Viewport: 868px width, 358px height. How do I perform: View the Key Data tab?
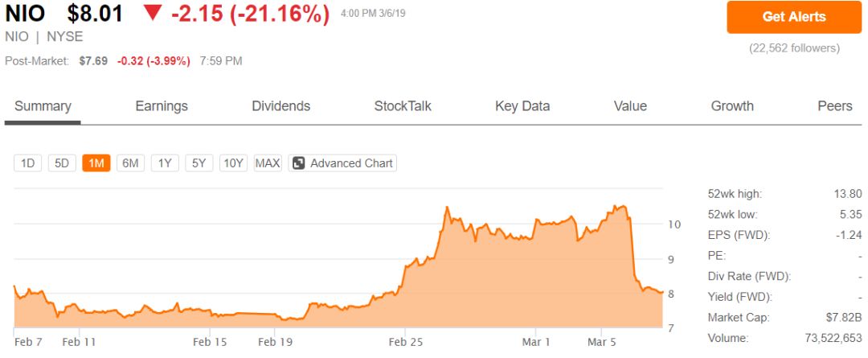(522, 106)
